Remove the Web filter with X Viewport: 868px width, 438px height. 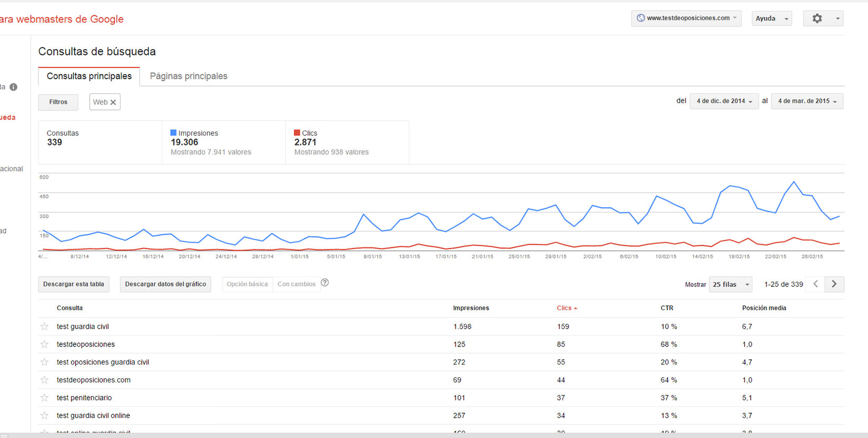pos(113,102)
